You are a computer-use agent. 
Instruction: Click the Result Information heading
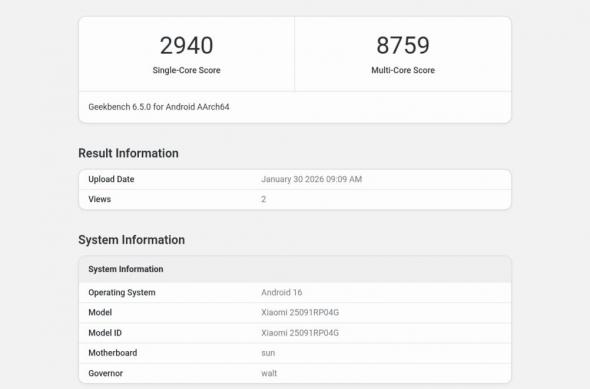pyautogui.click(x=128, y=153)
